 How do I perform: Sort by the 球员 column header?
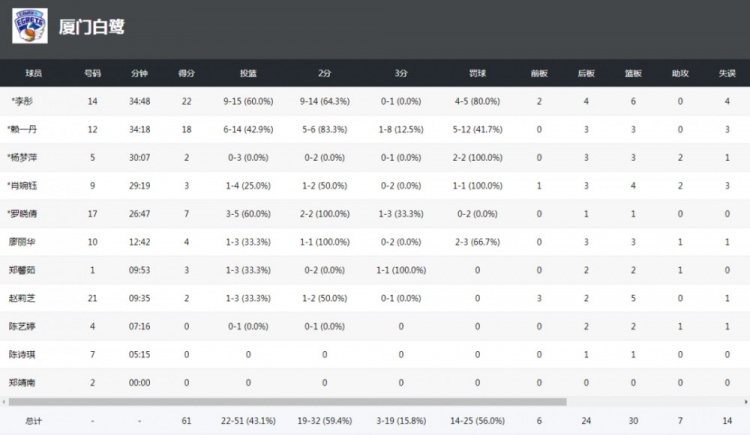coord(34,73)
